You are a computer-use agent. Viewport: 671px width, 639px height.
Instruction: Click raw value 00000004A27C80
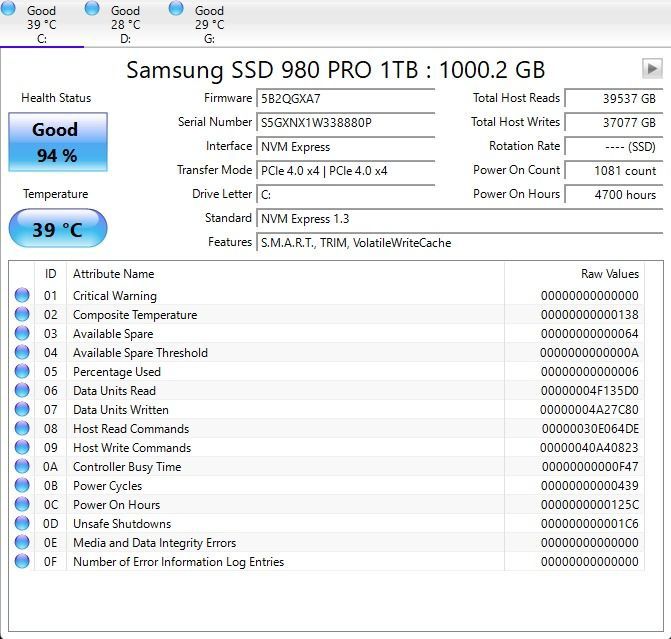(x=589, y=410)
